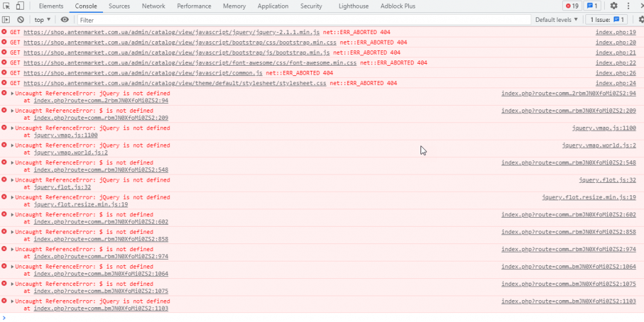
Task: Expand the $ error with stack line :1075
Action: point(12,284)
